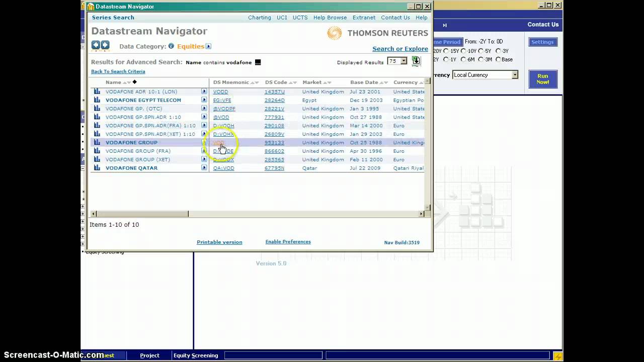Click the lightning icon in the bottom status bar
Image resolution: width=644 pixels, height=362 pixels.
coord(558,356)
